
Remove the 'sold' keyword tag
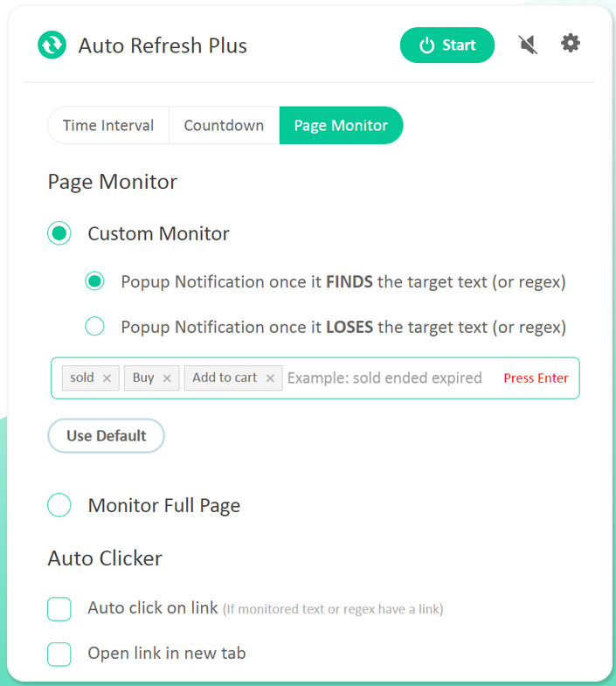pyautogui.click(x=107, y=378)
